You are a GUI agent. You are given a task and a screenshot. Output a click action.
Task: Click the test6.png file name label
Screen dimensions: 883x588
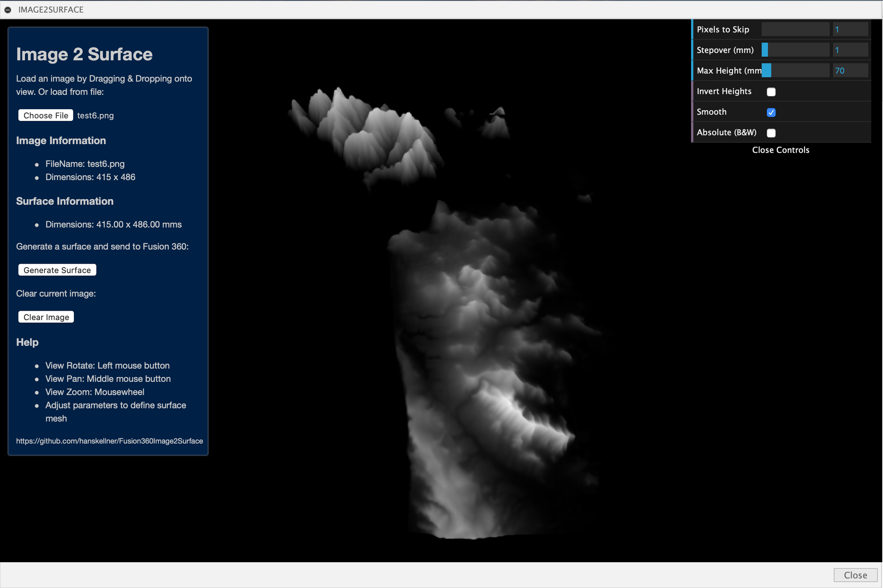[x=95, y=115]
